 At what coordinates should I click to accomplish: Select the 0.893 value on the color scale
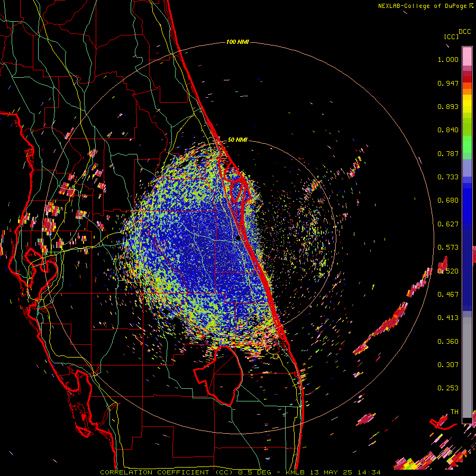pos(448,106)
